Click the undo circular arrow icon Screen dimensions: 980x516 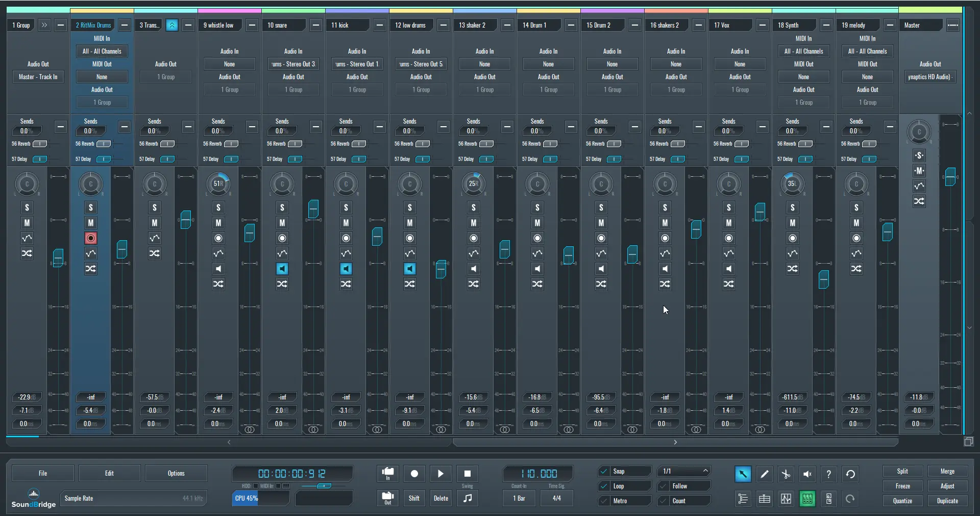850,474
